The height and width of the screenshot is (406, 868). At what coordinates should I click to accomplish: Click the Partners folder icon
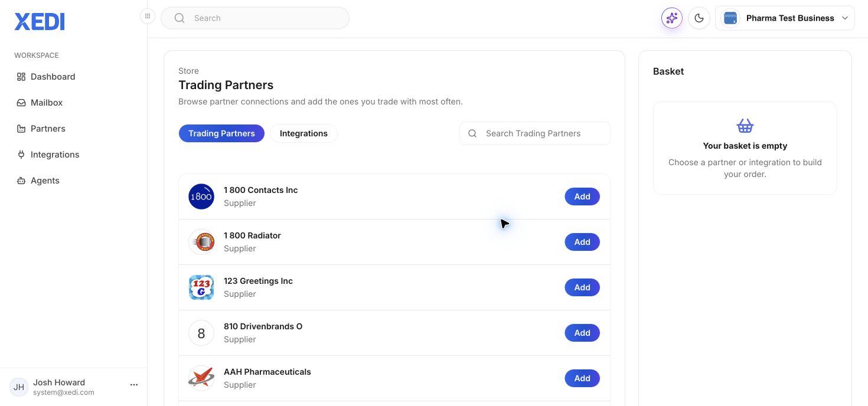(x=21, y=129)
